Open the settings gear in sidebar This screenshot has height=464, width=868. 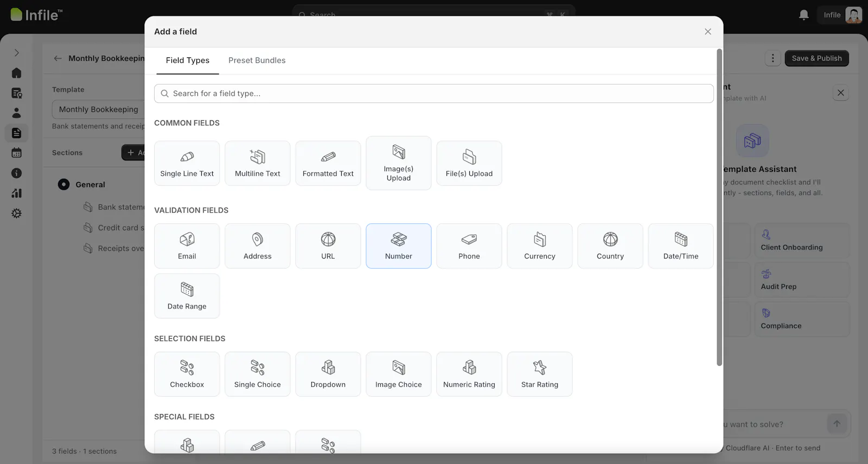(x=16, y=213)
